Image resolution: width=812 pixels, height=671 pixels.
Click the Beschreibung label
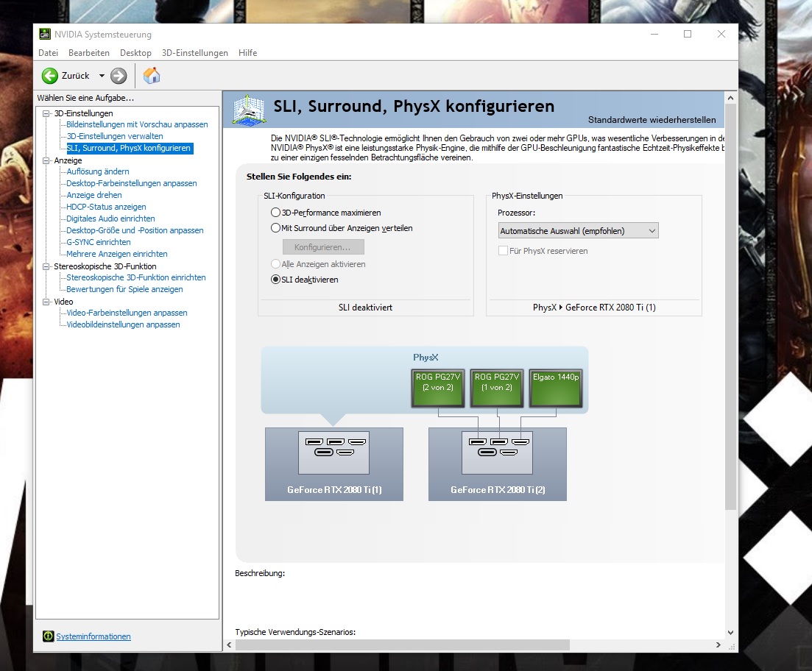260,573
